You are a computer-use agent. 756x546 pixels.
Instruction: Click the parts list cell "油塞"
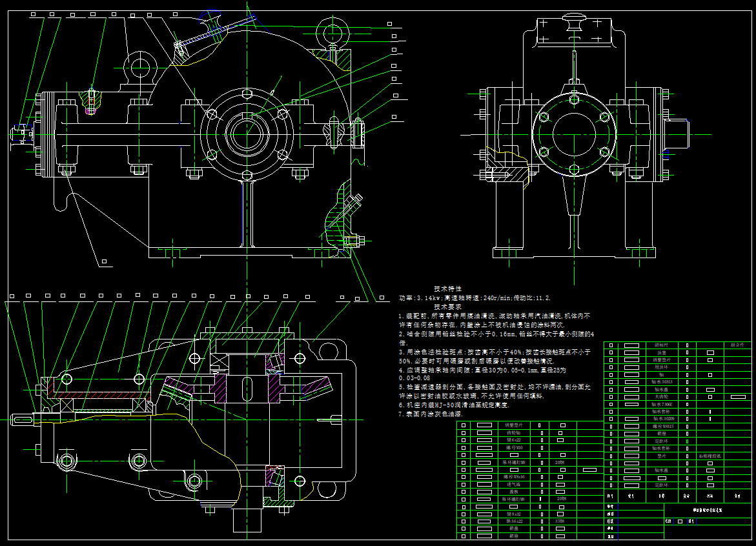click(x=662, y=353)
